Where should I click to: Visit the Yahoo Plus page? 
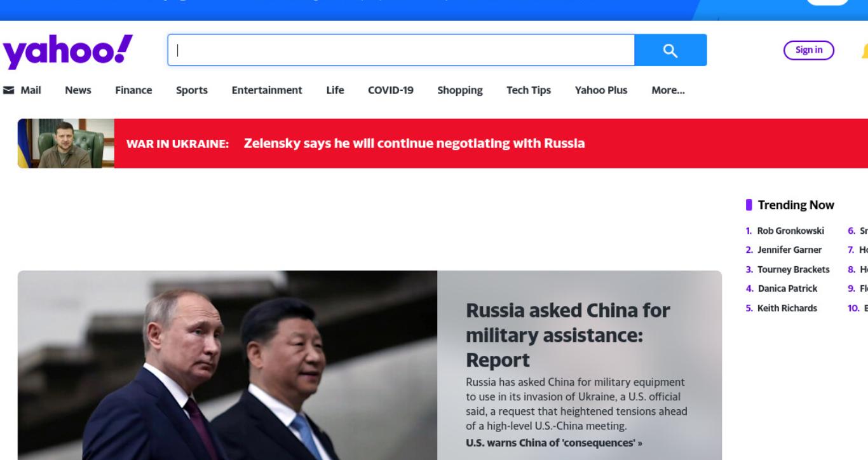pyautogui.click(x=601, y=90)
